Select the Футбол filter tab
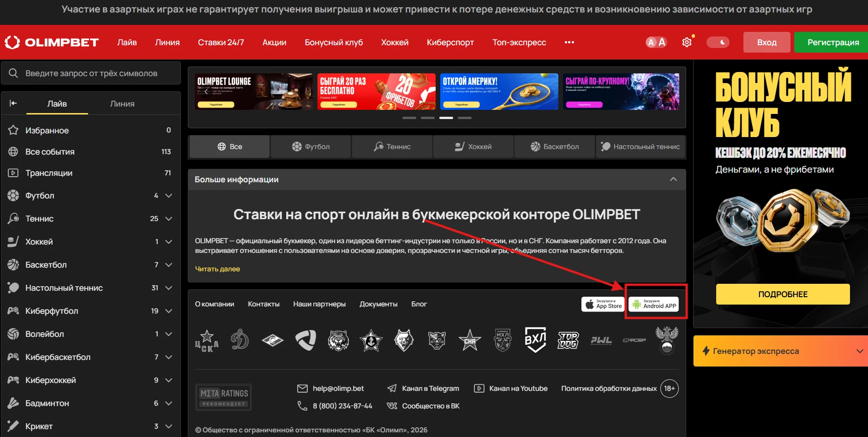The height and width of the screenshot is (437, 868). (x=311, y=147)
